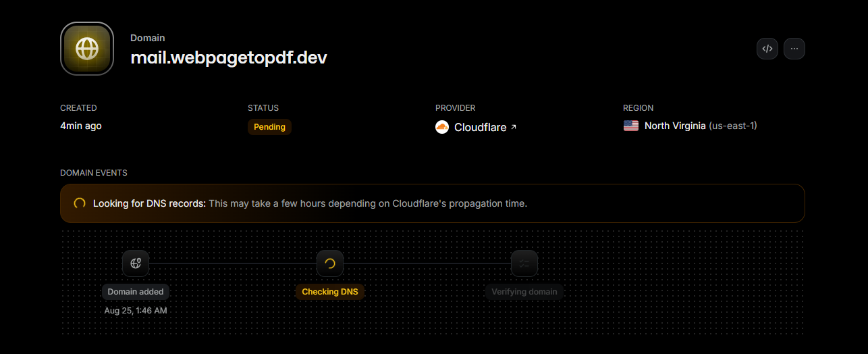This screenshot has height=354, width=868.
Task: Click the Verifying domain checklist step icon
Action: pyautogui.click(x=524, y=263)
